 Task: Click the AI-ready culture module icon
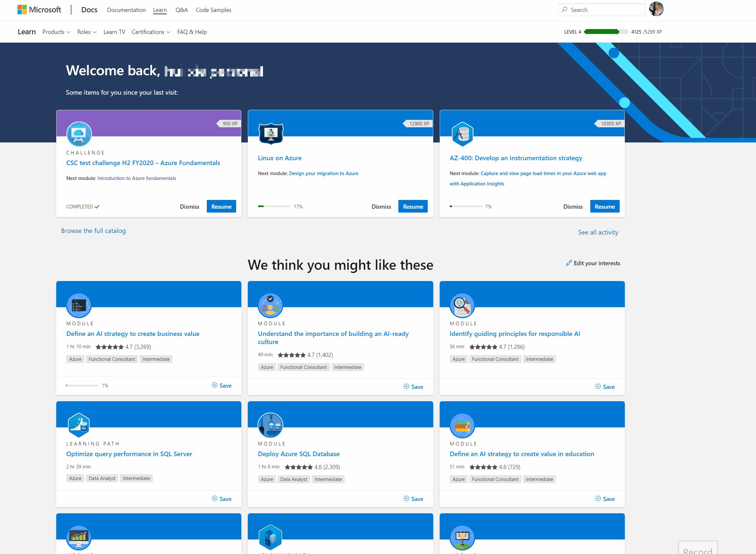[x=270, y=305]
